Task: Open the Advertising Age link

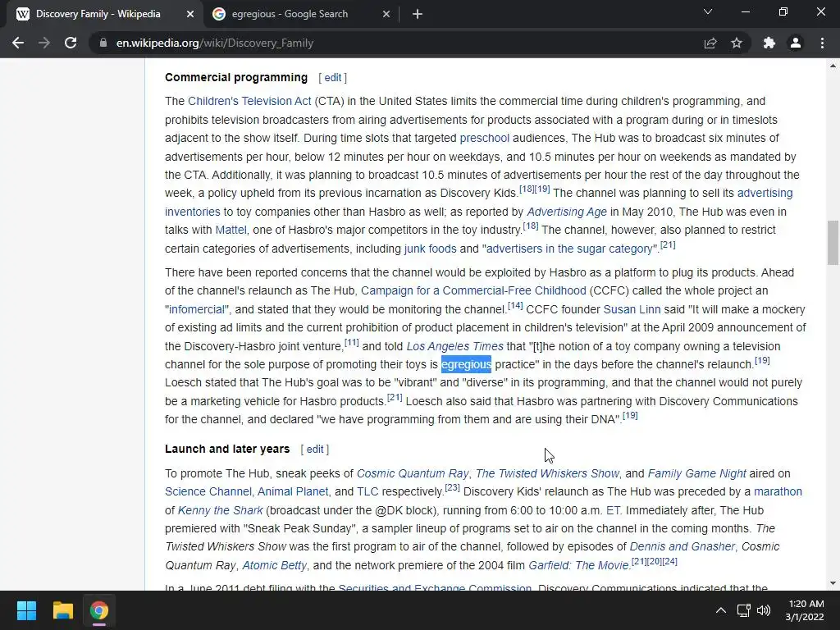Action: click(x=567, y=212)
